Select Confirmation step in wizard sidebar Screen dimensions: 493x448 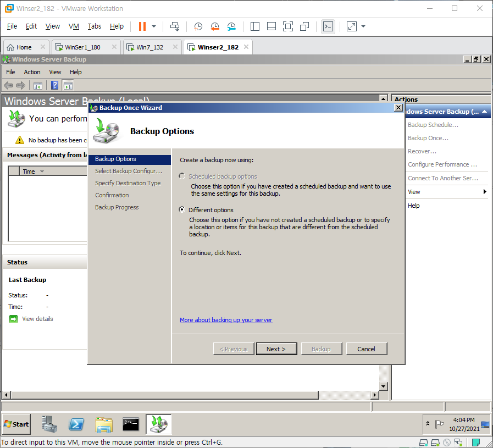point(112,195)
